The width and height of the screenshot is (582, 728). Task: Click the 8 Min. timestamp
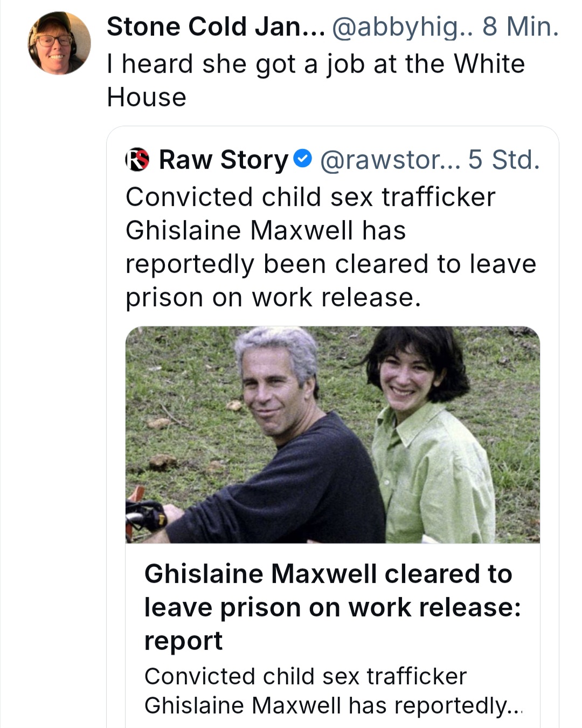click(x=521, y=27)
